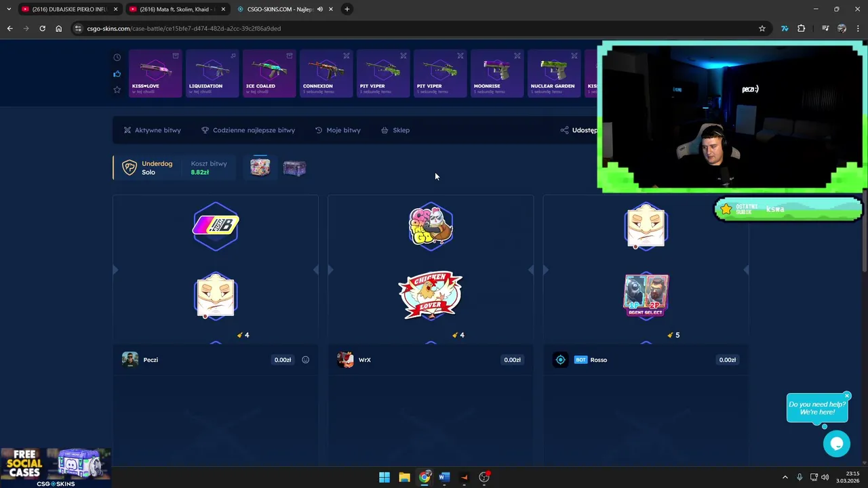Image resolution: width=868 pixels, height=488 pixels.
Task: Click Rosso's 0.00zł balance badge
Action: pyautogui.click(x=727, y=360)
